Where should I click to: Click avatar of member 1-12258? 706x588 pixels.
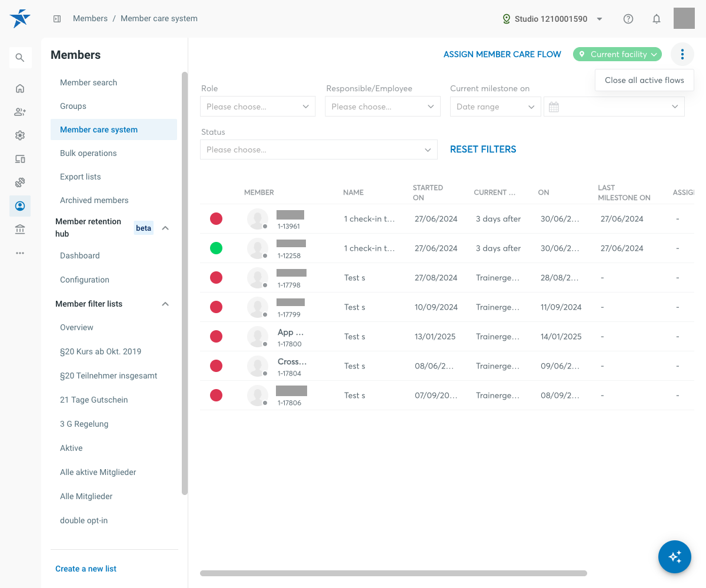coord(258,248)
